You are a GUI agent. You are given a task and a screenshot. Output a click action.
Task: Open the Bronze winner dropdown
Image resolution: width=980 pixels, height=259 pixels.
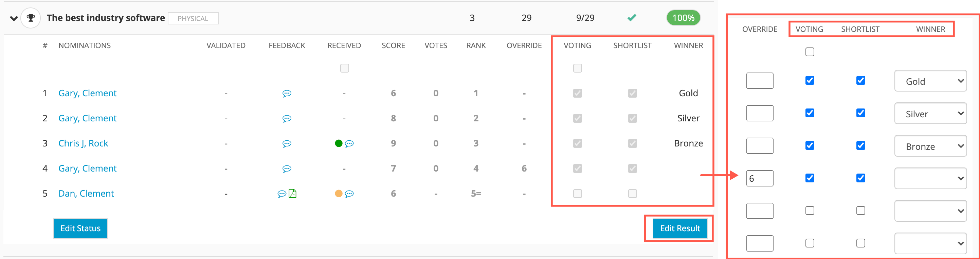pyautogui.click(x=930, y=146)
